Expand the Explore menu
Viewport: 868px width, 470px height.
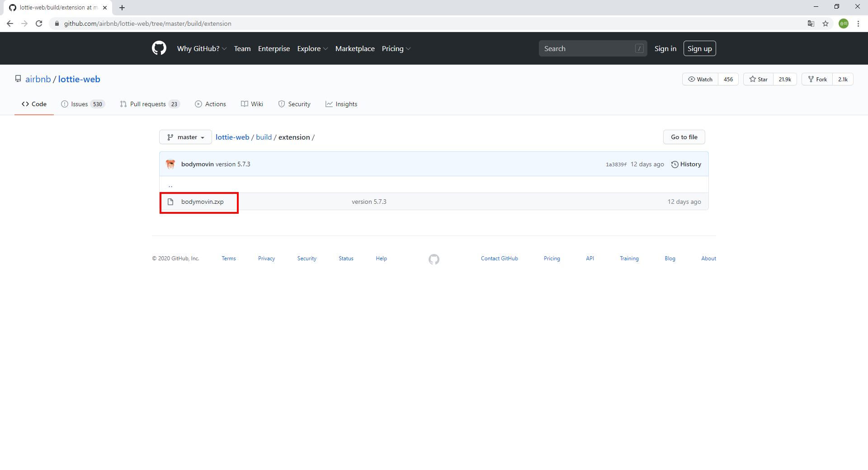click(x=312, y=48)
